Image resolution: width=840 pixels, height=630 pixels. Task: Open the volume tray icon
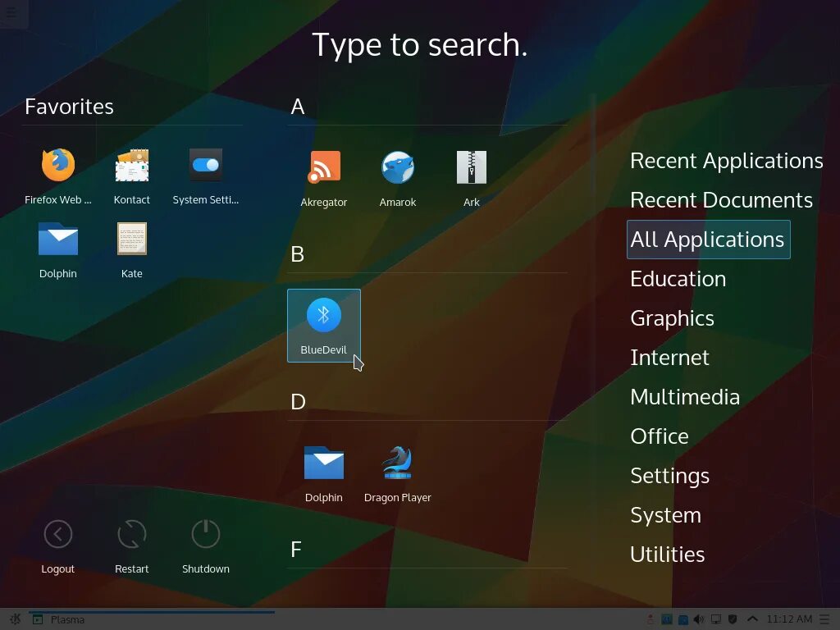click(x=699, y=619)
